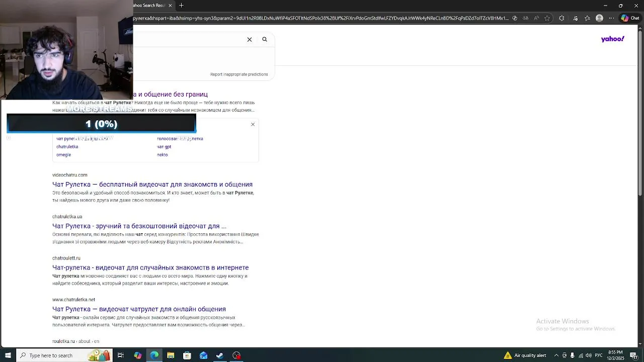Click Report inappropriate predictions link
This screenshot has height=362, width=644.
[239, 74]
